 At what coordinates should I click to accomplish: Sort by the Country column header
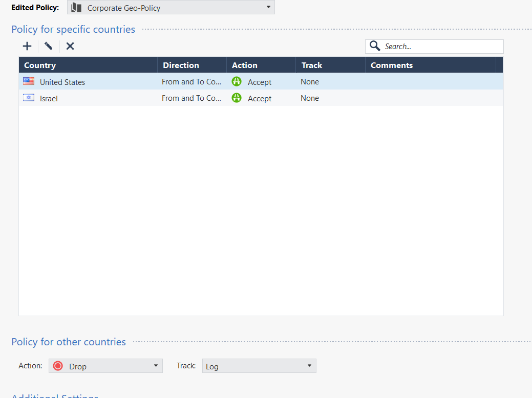pyautogui.click(x=88, y=65)
